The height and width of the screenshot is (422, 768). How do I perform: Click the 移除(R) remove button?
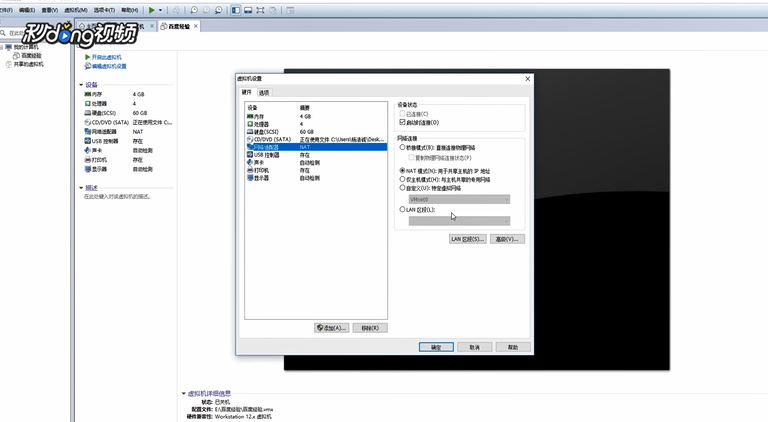pyautogui.click(x=370, y=328)
